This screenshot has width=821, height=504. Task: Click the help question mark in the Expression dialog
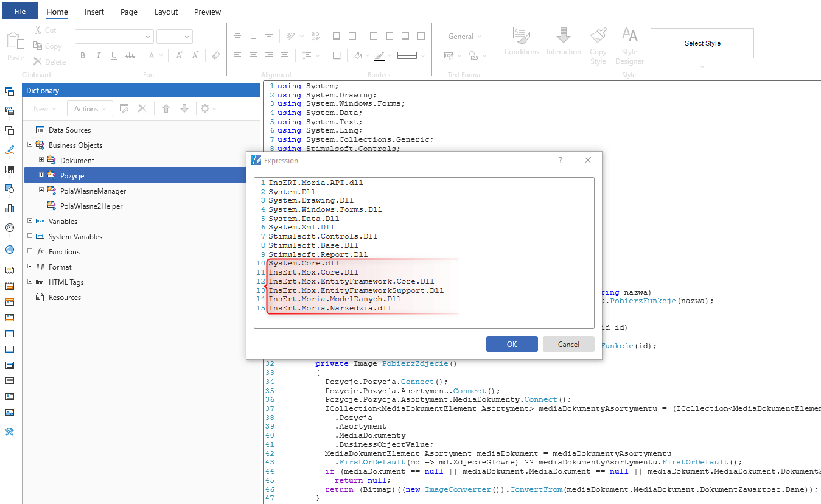click(561, 160)
